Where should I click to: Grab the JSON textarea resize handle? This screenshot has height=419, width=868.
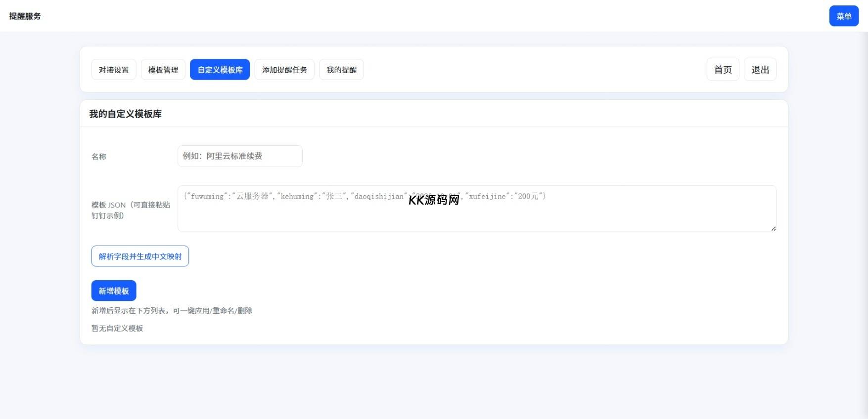[x=773, y=228]
